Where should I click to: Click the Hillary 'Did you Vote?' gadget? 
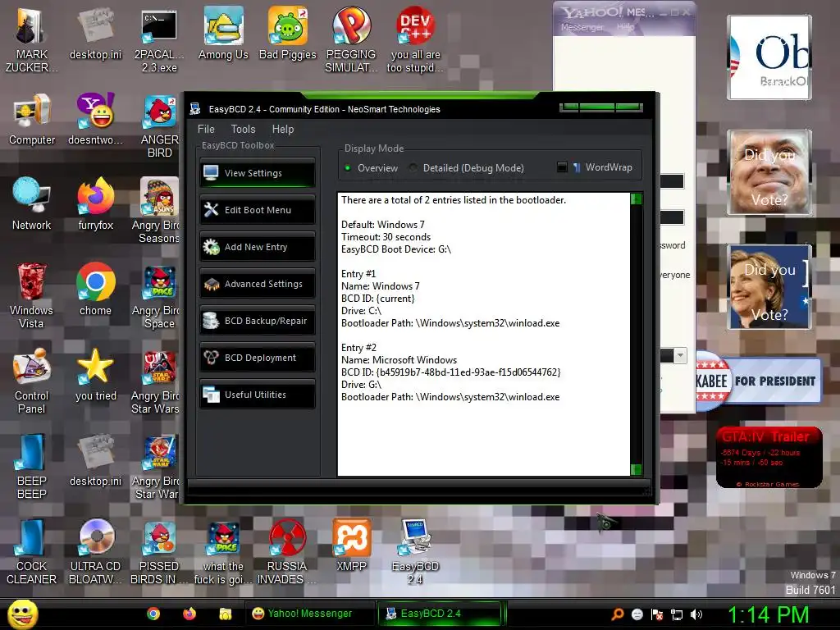[769, 287]
